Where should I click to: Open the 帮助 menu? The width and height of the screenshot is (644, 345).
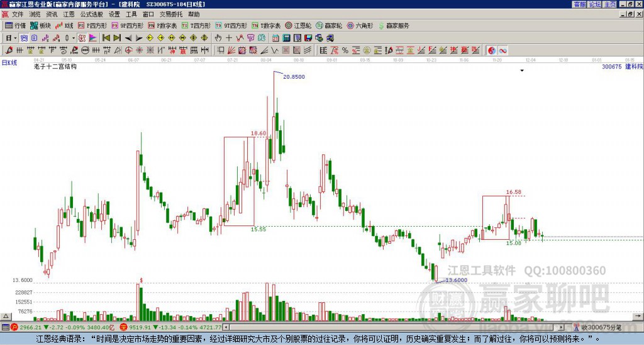coord(194,14)
